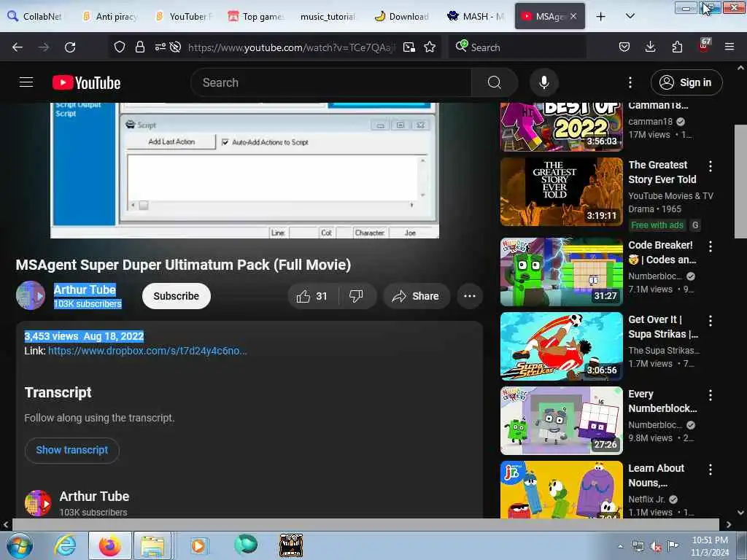Click the YouTube search magnifier button
Image resolution: width=747 pixels, height=560 pixels.
click(x=494, y=82)
